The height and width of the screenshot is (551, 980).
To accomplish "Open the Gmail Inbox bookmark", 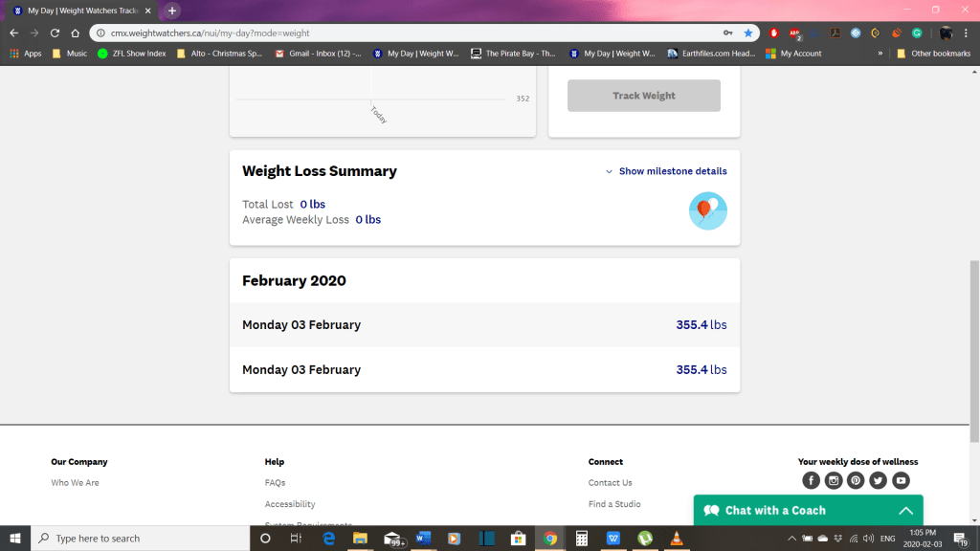I will pos(318,54).
